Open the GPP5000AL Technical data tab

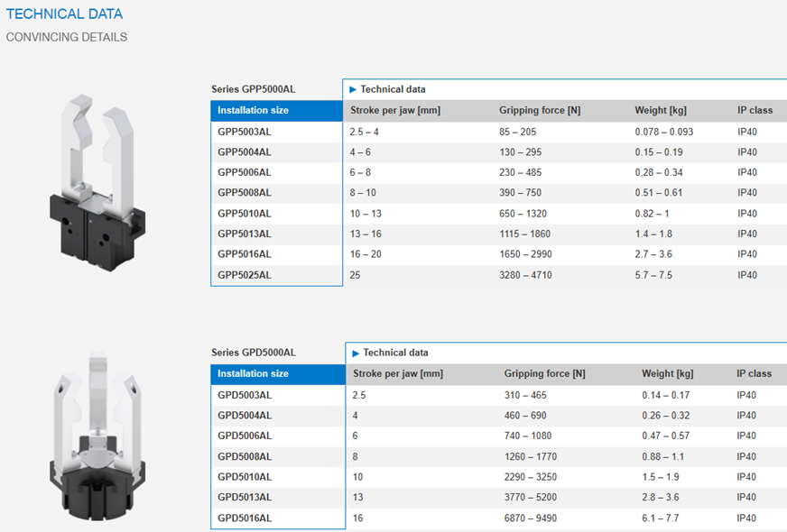pos(393,89)
